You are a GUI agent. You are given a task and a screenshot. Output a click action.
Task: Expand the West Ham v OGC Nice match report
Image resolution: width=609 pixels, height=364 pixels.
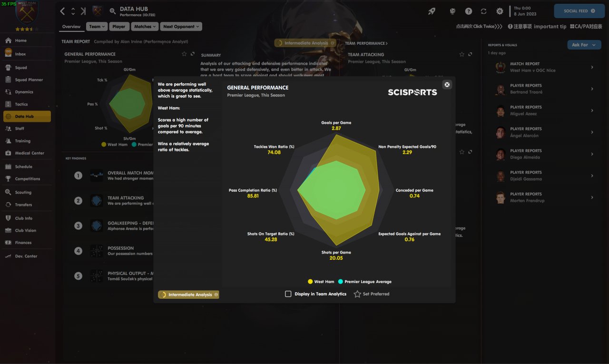click(592, 67)
